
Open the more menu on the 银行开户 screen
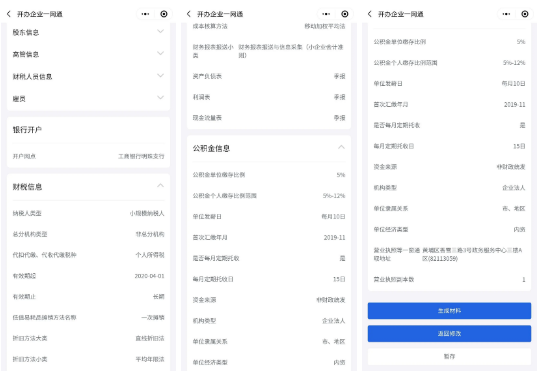click(145, 14)
